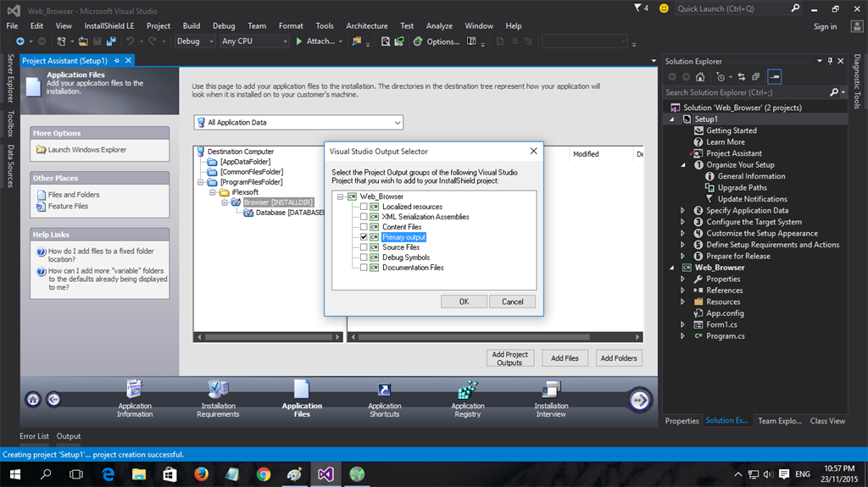This screenshot has width=868, height=487.
Task: Open the Build menu
Action: [192, 26]
